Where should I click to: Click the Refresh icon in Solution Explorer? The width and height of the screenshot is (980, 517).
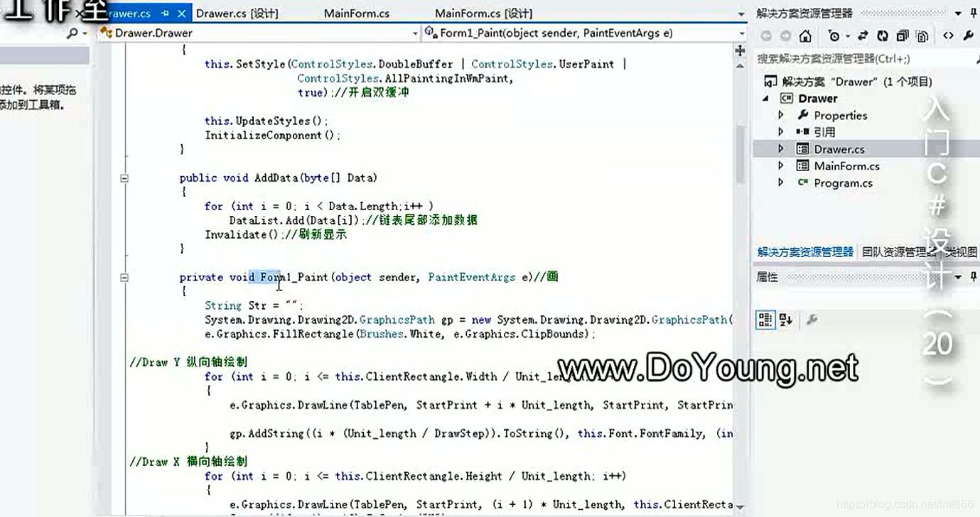click(883, 36)
